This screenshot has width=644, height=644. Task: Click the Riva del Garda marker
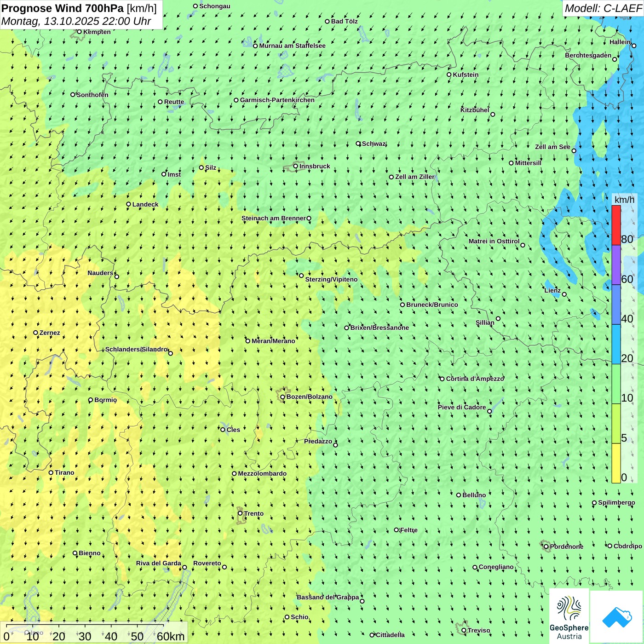[185, 567]
